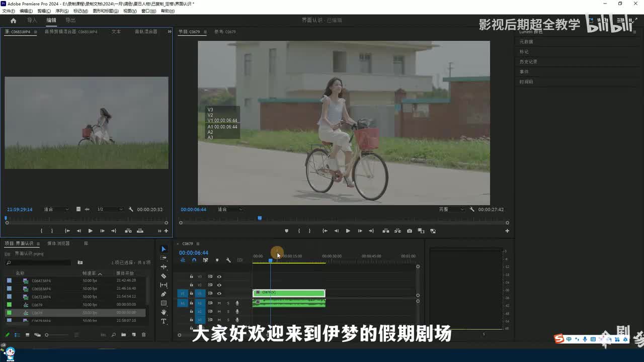This screenshot has width=644, height=362.
Task: Delete selected item with trash icon
Action: pos(144,335)
